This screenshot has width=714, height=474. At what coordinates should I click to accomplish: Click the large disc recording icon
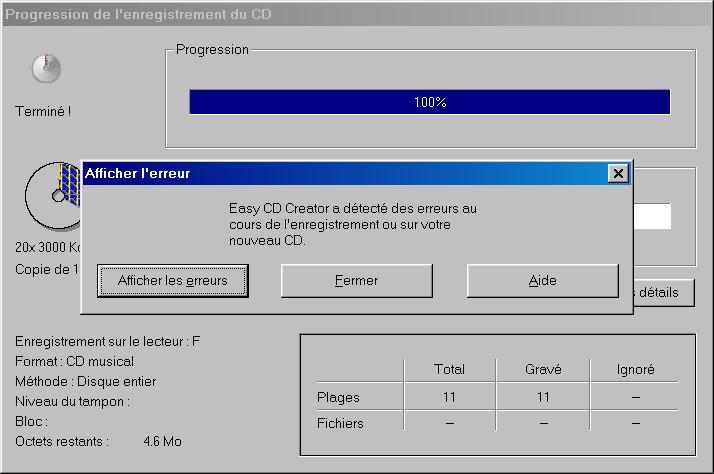(x=52, y=196)
